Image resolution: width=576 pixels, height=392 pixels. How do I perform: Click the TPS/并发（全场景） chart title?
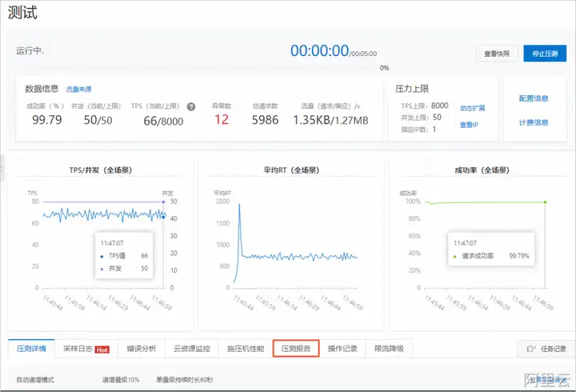coord(101,170)
